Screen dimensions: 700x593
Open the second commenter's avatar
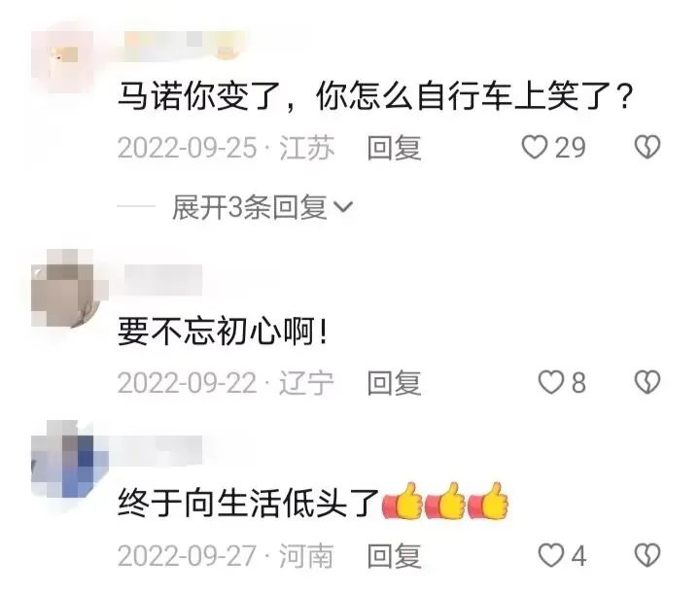point(67,289)
